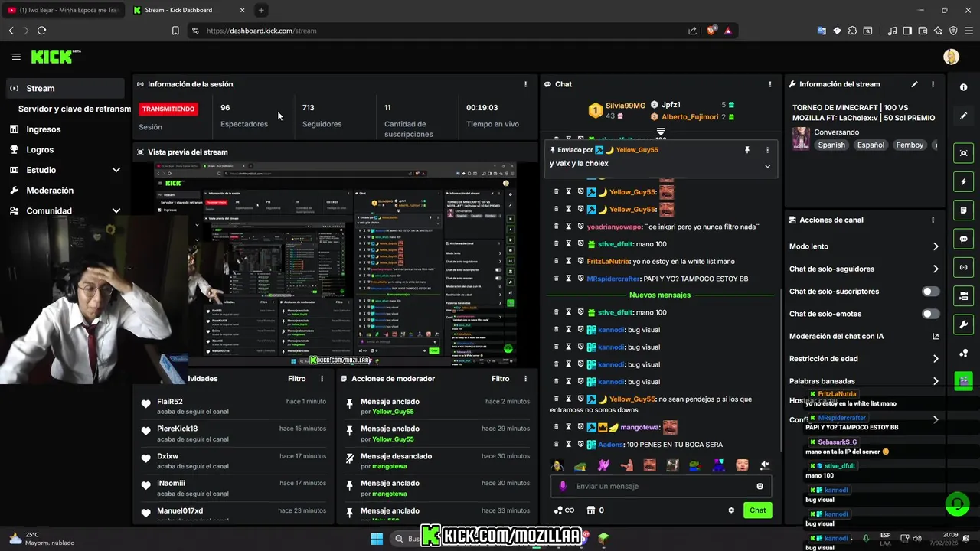Click the Spanish tag
This screenshot has width=980, height=551.
[x=831, y=145]
